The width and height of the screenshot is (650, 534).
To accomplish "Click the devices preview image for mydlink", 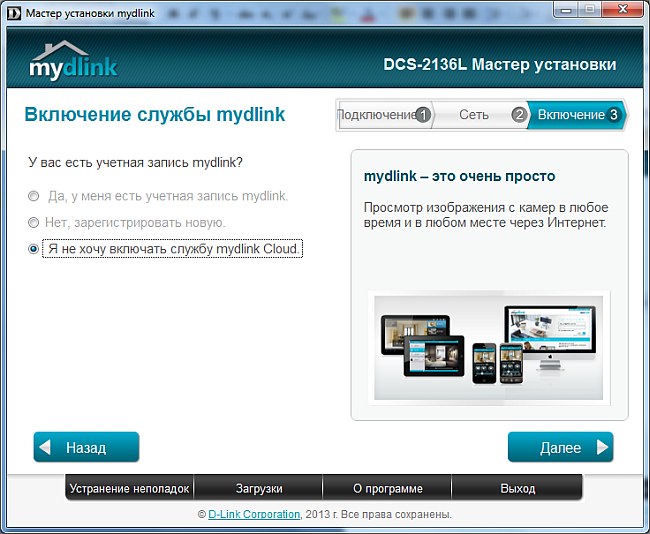I will (488, 348).
